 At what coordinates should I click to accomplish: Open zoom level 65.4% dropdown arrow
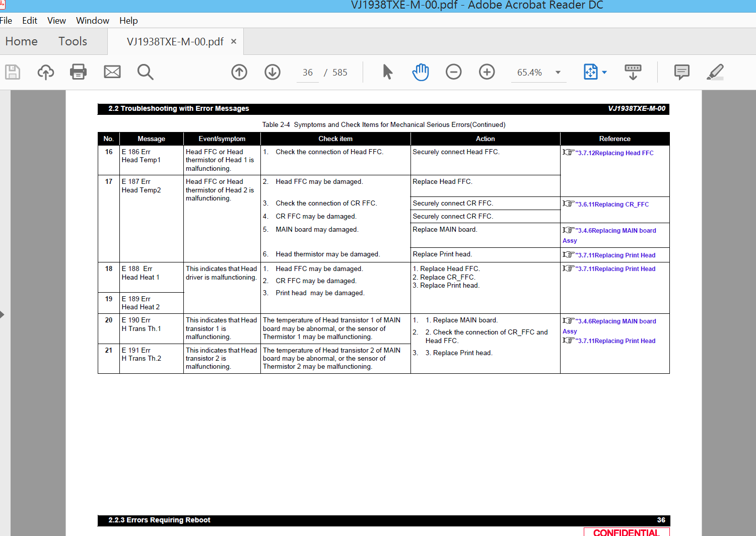pyautogui.click(x=558, y=73)
